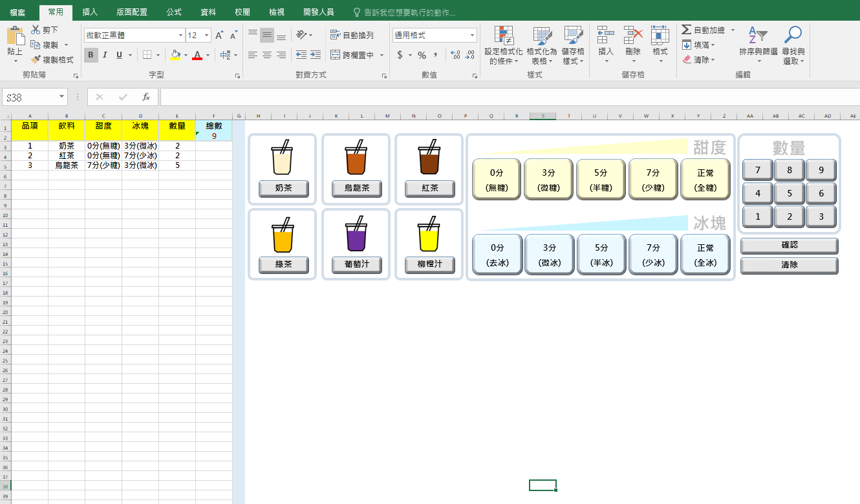
Task: Toggle Wrap Text (自動換列)
Action: pyautogui.click(x=352, y=35)
